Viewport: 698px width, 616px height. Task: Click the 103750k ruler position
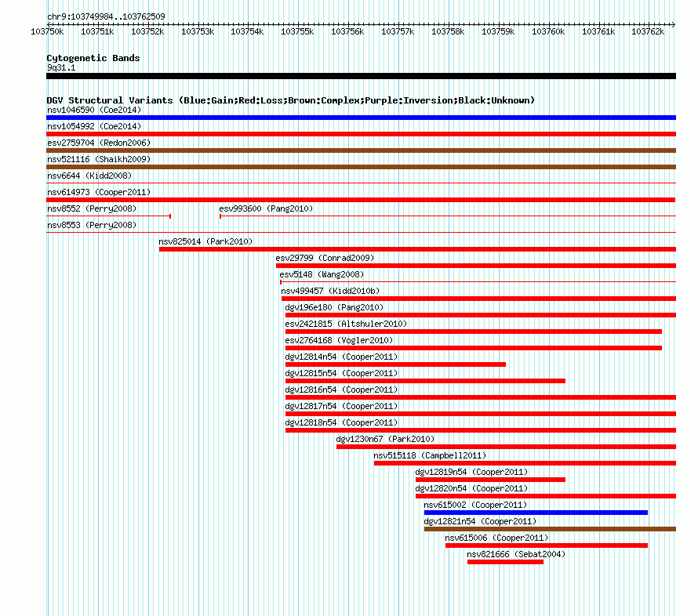[47, 31]
